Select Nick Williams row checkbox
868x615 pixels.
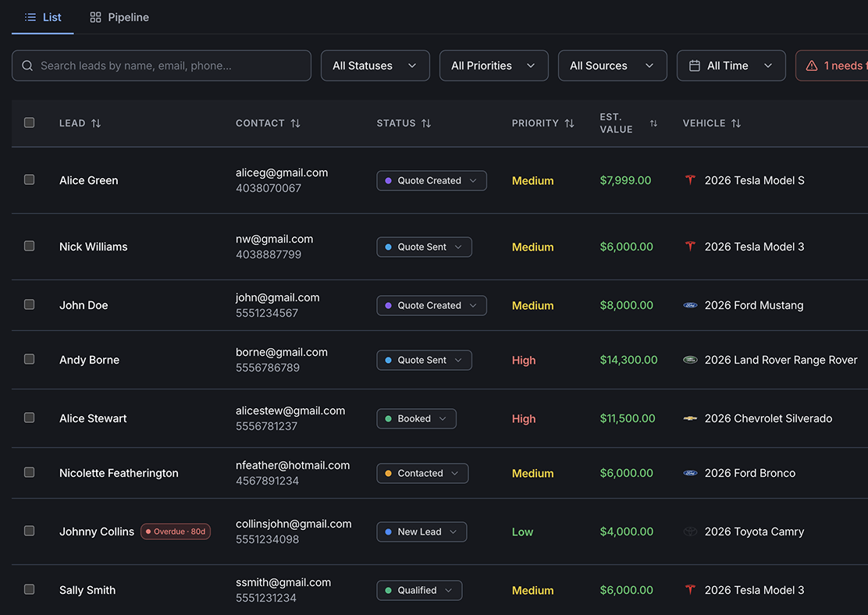[x=30, y=246]
